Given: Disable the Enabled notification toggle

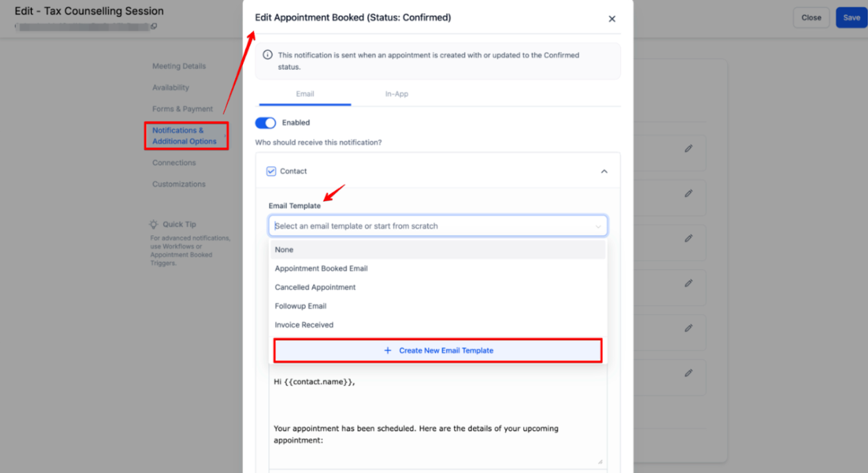Looking at the screenshot, I should point(266,123).
